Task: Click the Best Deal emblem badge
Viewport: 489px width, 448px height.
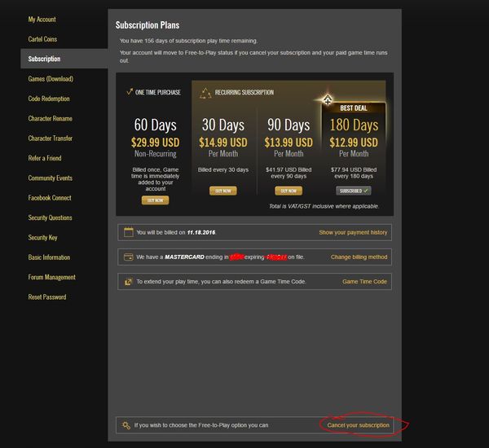Action: (328, 101)
